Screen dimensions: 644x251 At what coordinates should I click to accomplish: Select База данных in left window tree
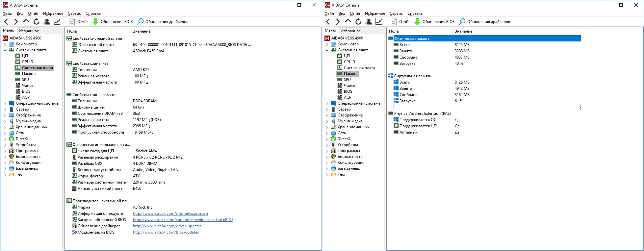point(27,168)
